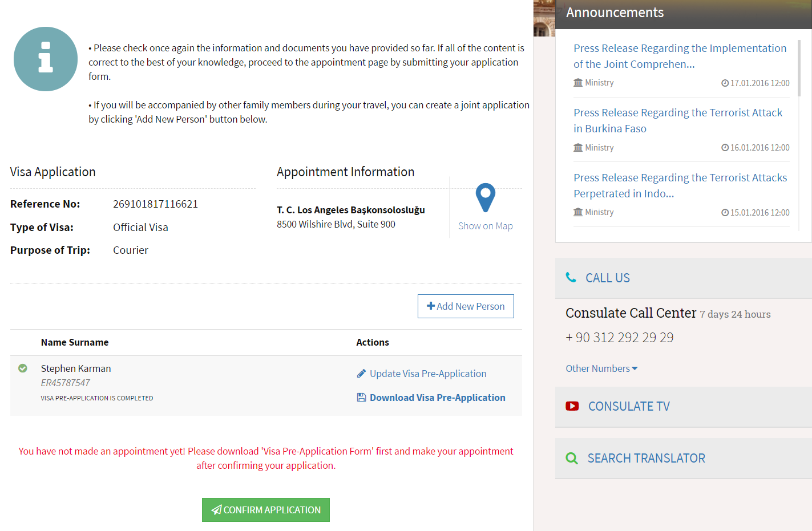Open the SEARCH TRANSLATOR section
Screen dimensions: 812x531
point(684,459)
